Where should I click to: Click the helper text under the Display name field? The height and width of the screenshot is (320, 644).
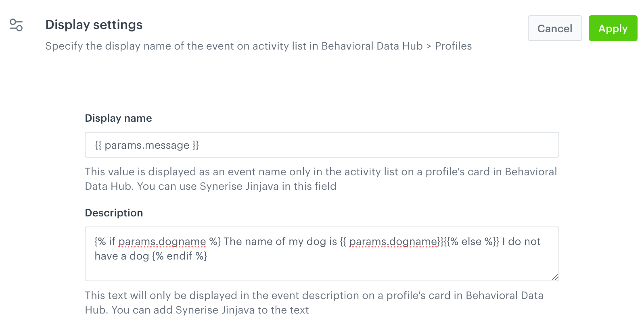321,179
